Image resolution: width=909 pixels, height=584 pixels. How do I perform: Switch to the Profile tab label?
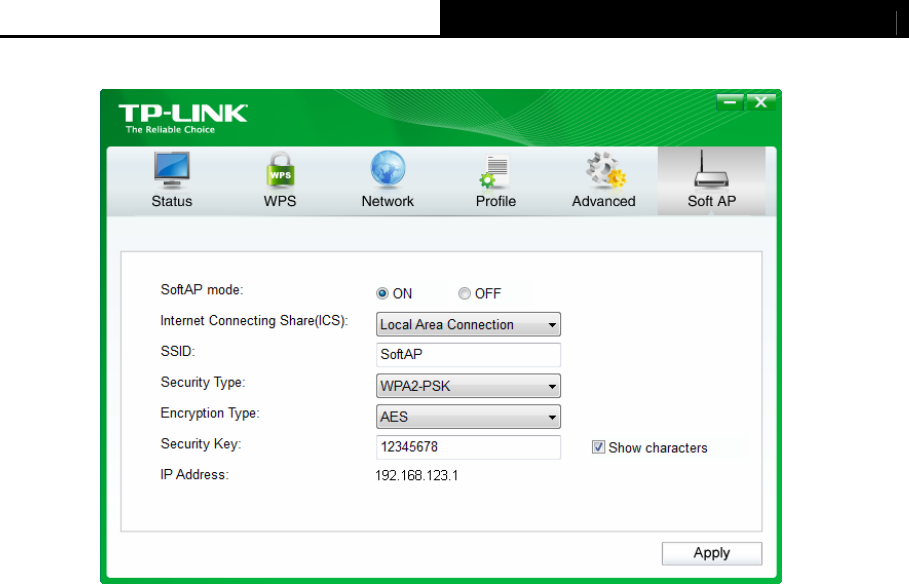pyautogui.click(x=496, y=201)
